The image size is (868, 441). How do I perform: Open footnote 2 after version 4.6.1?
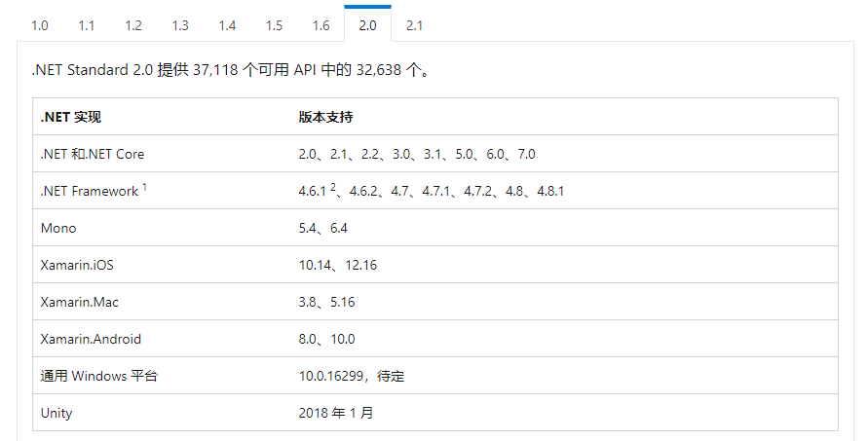pyautogui.click(x=332, y=187)
